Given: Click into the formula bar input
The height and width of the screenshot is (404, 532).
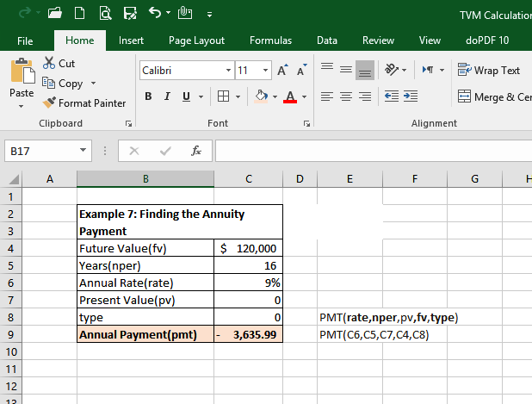Looking at the screenshot, I should 374,151.
